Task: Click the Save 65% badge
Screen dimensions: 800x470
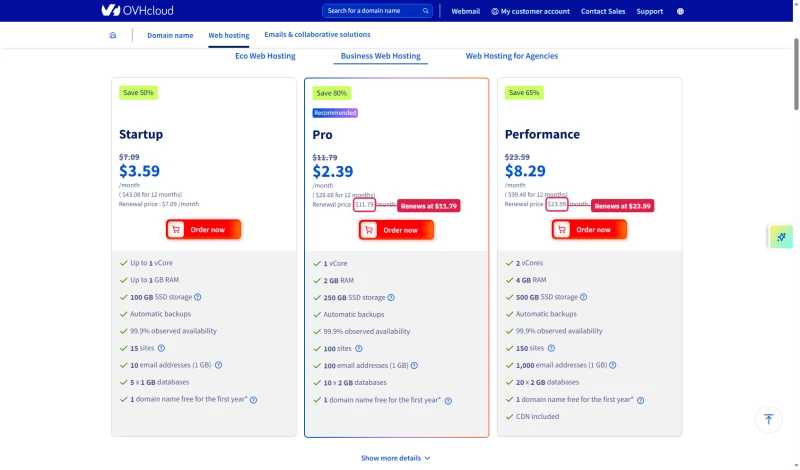Action: (x=524, y=92)
